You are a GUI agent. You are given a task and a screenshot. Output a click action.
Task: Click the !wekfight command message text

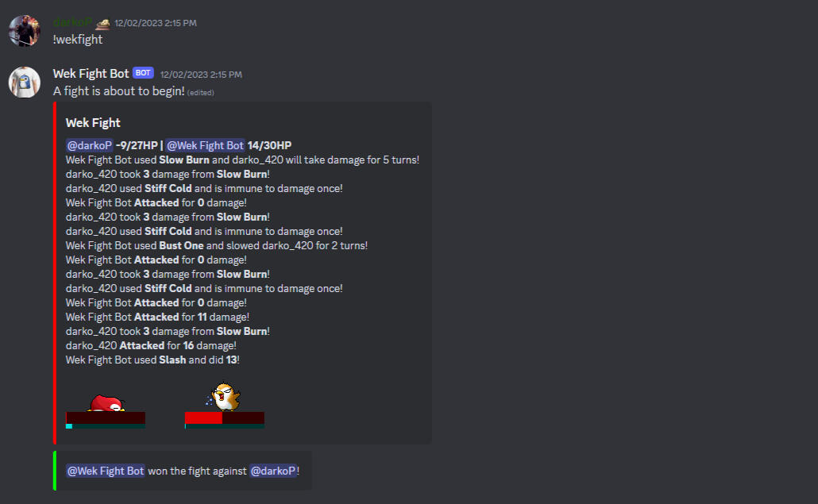78,40
